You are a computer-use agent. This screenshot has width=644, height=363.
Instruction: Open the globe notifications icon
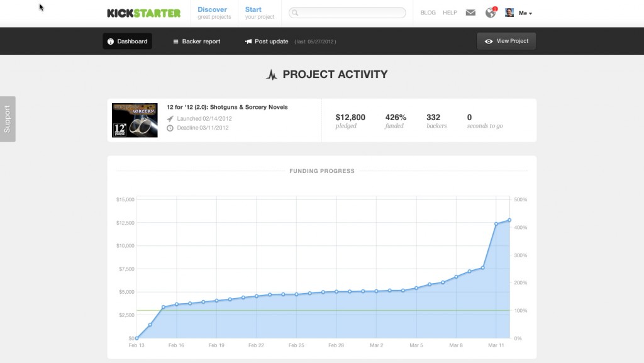(x=491, y=13)
